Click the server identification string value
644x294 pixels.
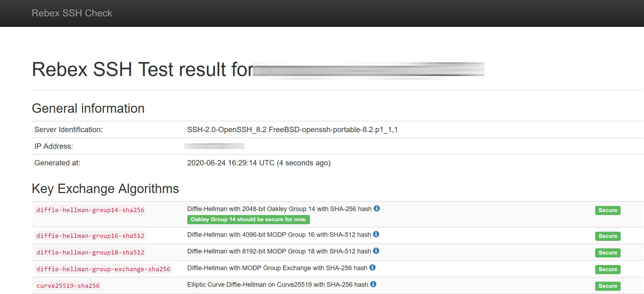[x=292, y=130]
